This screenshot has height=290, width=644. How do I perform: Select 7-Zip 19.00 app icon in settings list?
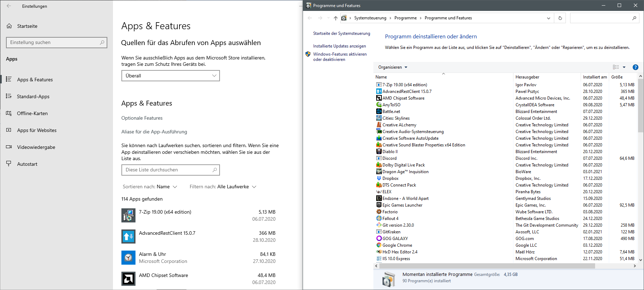128,215
